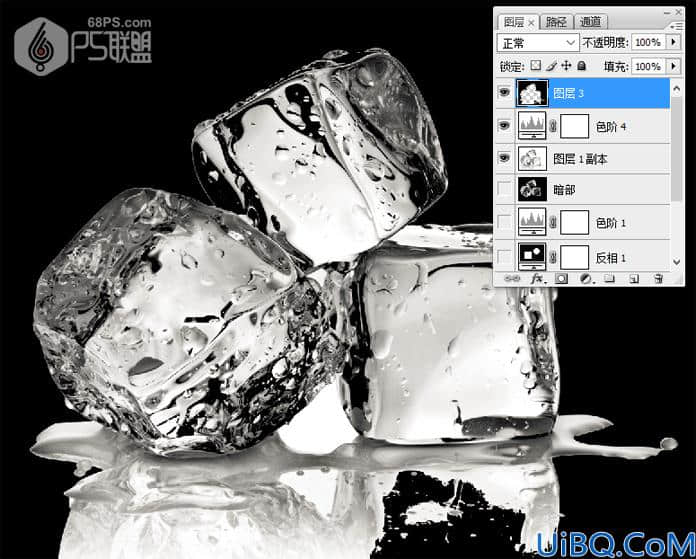The image size is (696, 559).
Task: Click the 填充 fill value field
Action: (x=649, y=67)
